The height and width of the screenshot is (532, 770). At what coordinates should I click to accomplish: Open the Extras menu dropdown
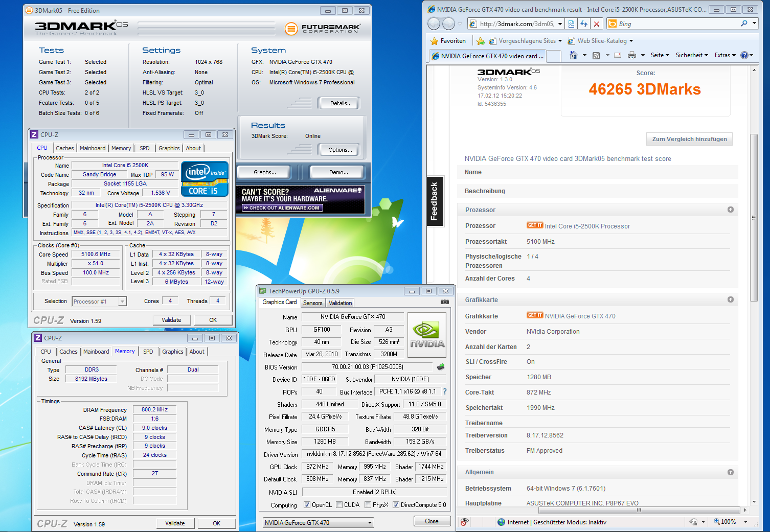pyautogui.click(x=725, y=55)
